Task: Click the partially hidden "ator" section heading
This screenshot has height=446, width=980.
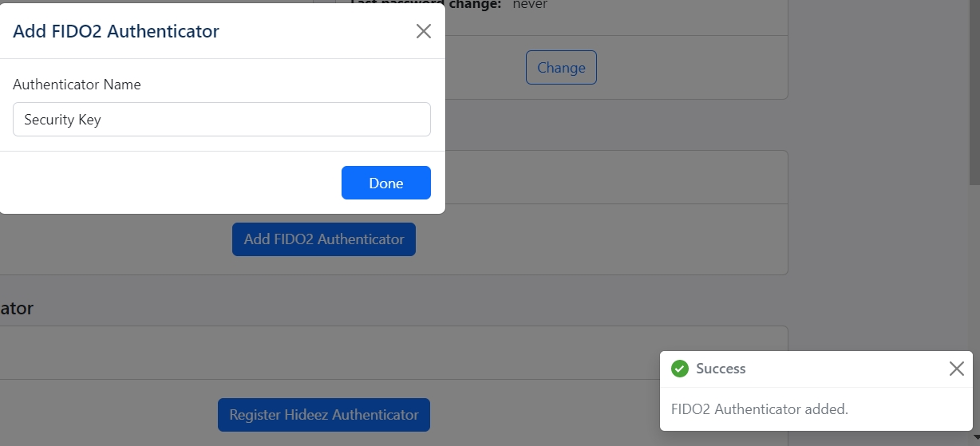Action: (17, 308)
